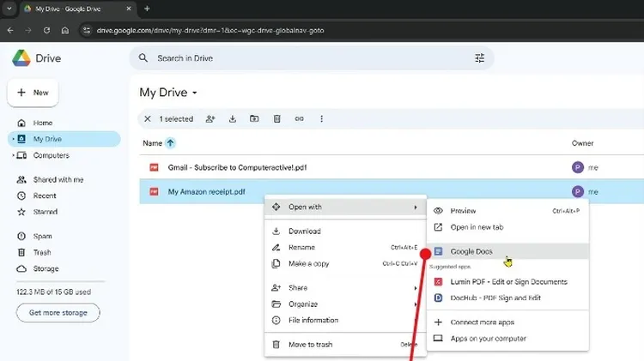This screenshot has height=361, width=644.
Task: Choose Google Docs from Open with submenu
Action: click(x=471, y=252)
